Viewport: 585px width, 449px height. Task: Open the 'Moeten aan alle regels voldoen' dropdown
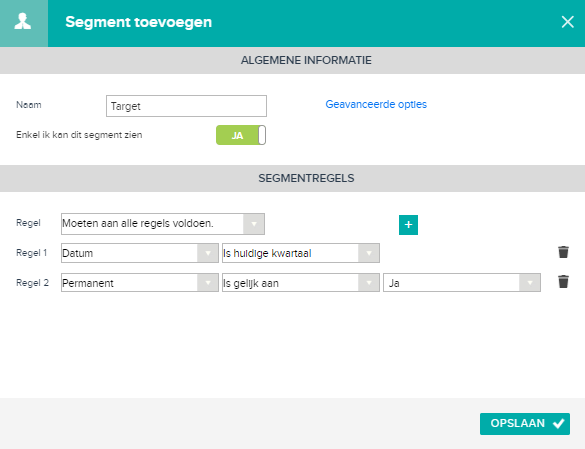pyautogui.click(x=163, y=224)
